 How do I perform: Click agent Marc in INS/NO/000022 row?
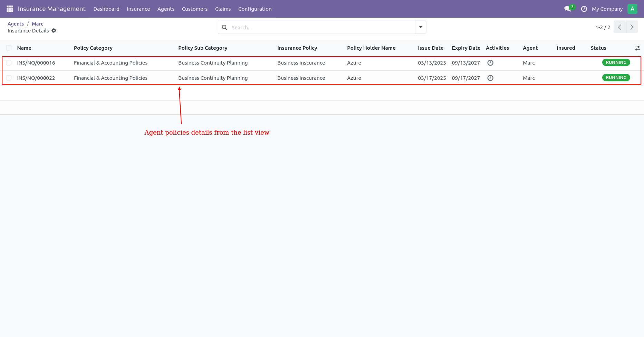click(529, 78)
